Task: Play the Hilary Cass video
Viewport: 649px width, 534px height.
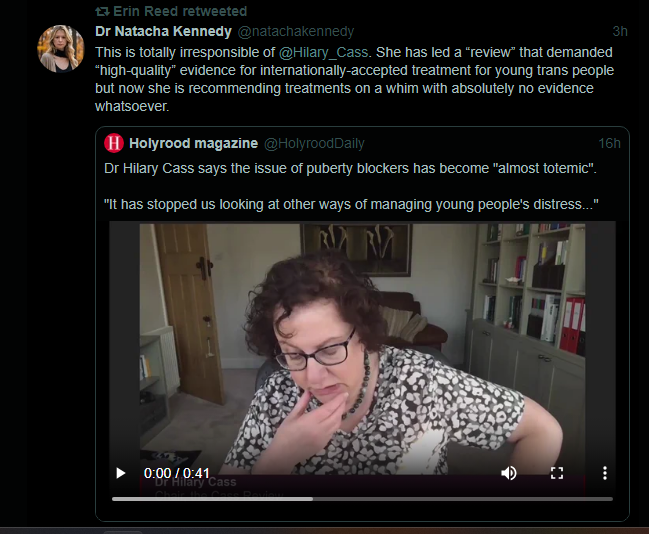Action: point(120,473)
